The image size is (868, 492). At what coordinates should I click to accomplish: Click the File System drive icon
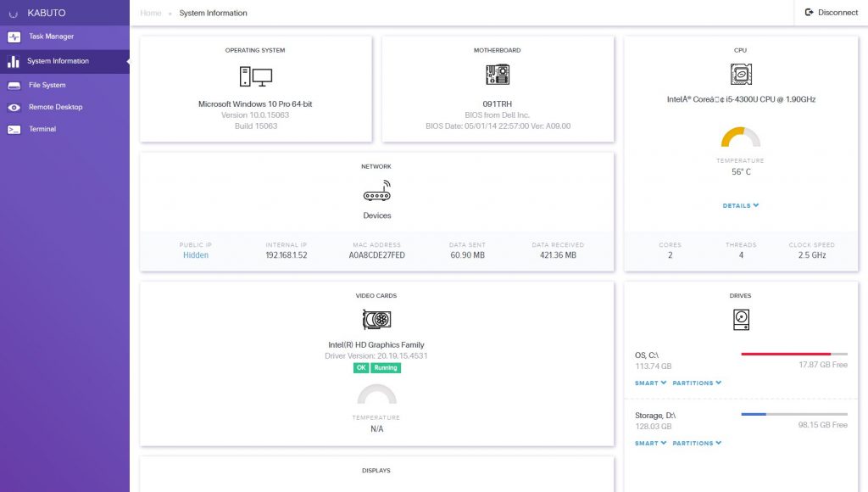pyautogui.click(x=14, y=86)
